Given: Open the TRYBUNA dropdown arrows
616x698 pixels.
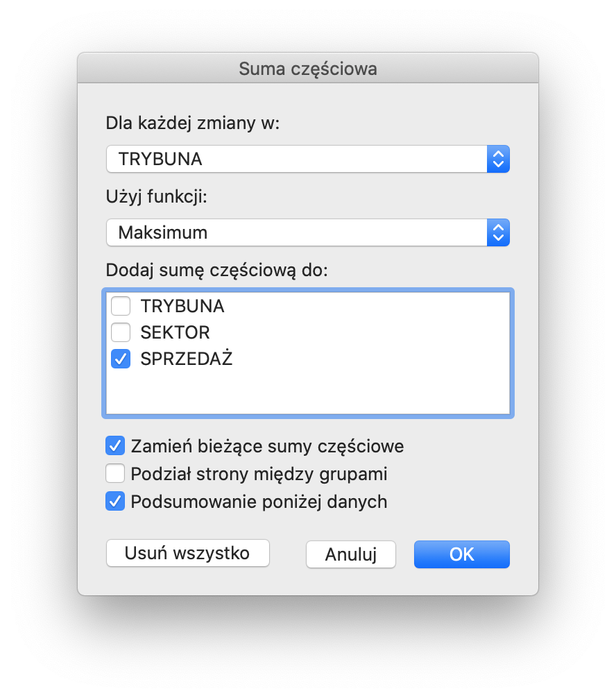Looking at the screenshot, I should tap(497, 159).
